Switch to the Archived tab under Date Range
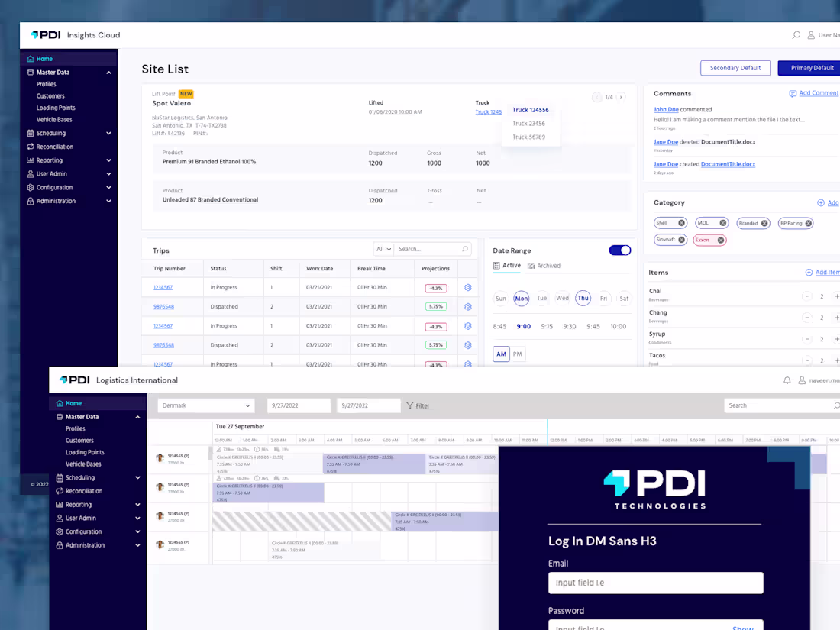840x630 pixels. (x=545, y=265)
